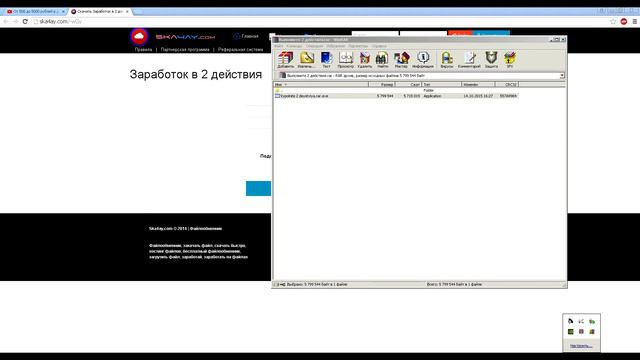
Task: Sort file list by Размер column
Action: click(382, 84)
